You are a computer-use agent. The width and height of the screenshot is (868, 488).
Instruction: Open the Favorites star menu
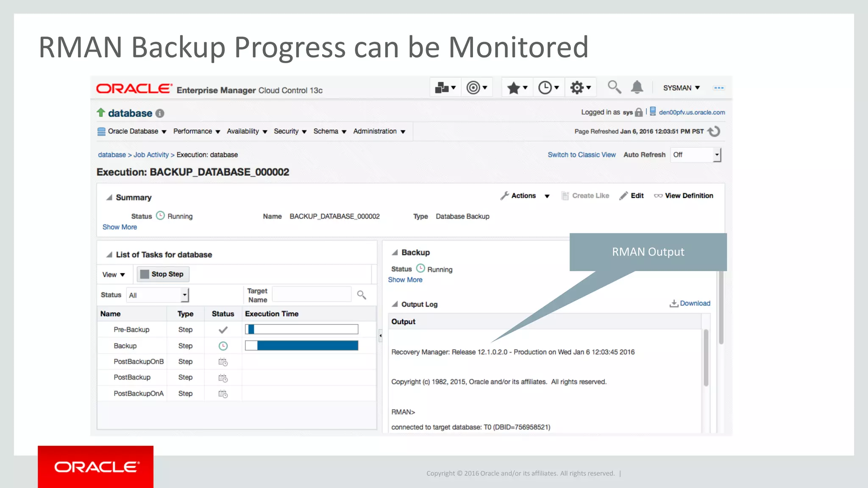[x=517, y=88]
